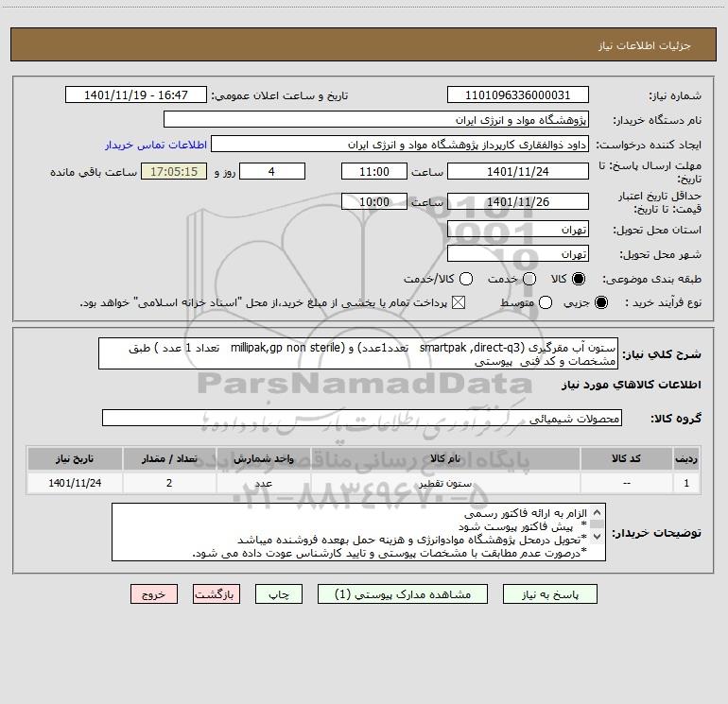Viewport: 728px width, 704px height.
Task: Click the نام کالا column header
Action: click(x=445, y=458)
